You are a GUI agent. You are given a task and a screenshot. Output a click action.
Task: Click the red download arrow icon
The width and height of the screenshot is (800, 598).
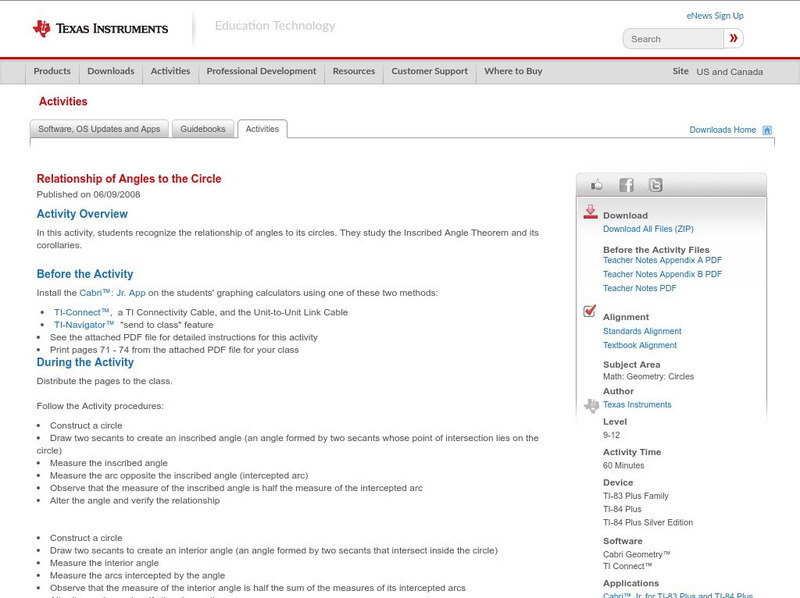[x=590, y=212]
